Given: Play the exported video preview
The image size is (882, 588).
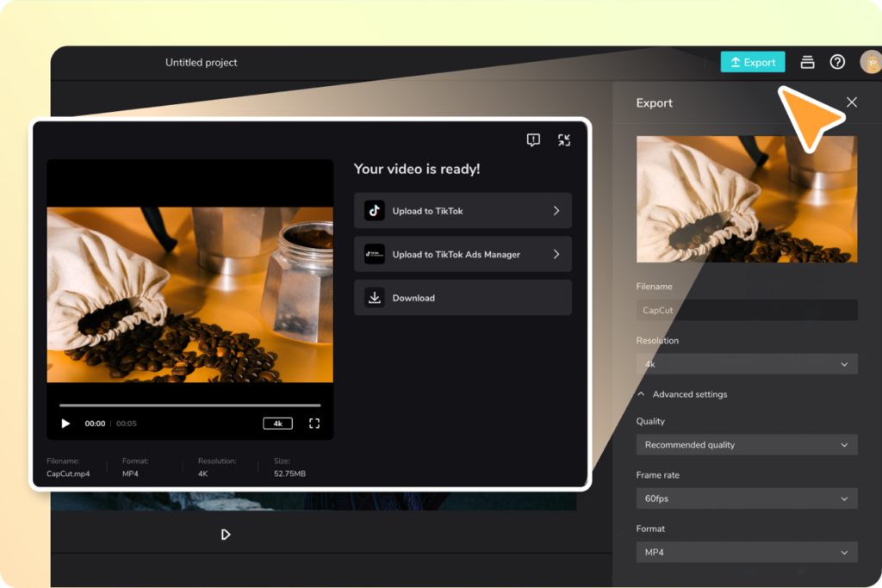Looking at the screenshot, I should 65,423.
